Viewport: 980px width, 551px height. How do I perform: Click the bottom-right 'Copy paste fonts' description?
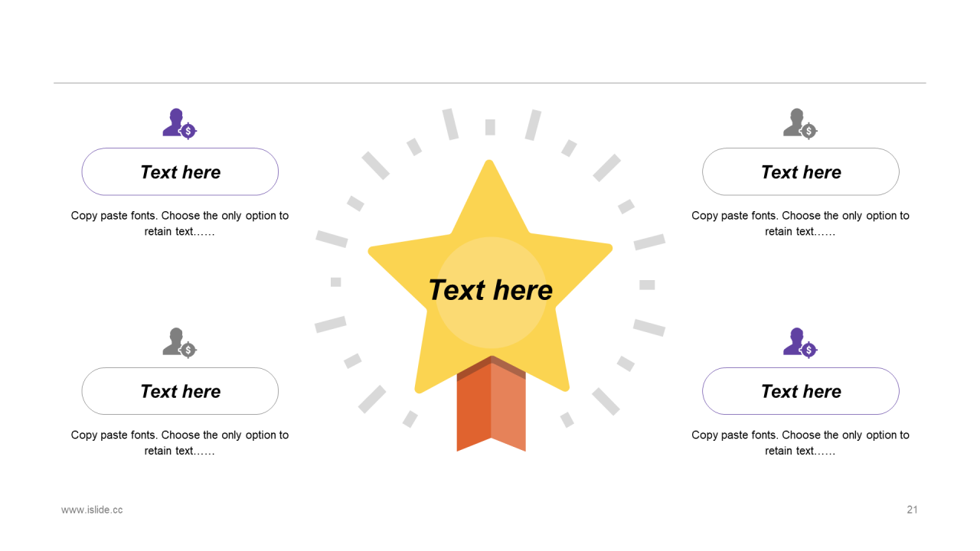800,442
